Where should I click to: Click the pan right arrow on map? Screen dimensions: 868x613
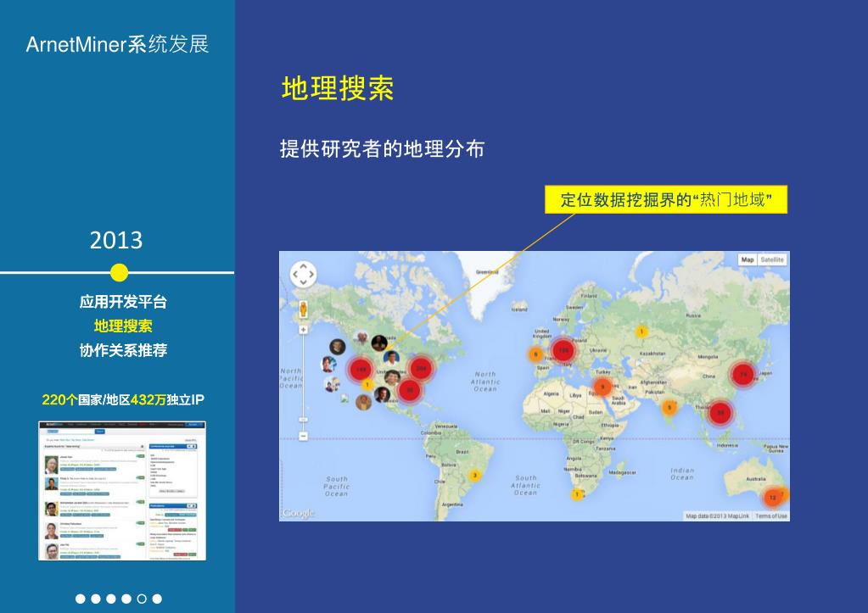(x=311, y=274)
